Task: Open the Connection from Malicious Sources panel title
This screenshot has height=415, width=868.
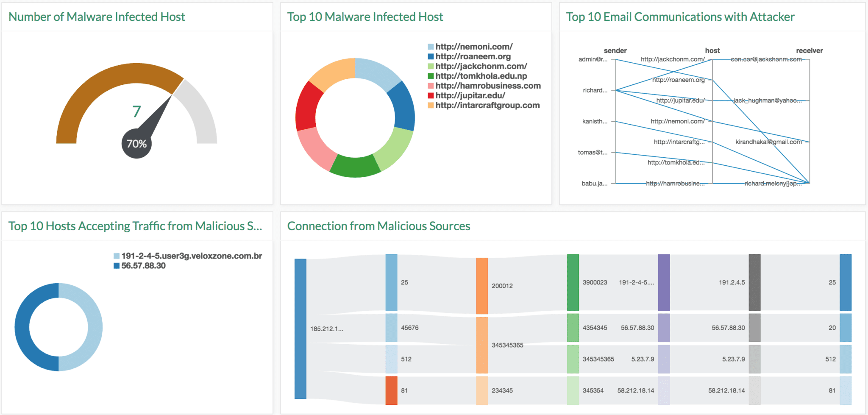Action: click(x=378, y=226)
